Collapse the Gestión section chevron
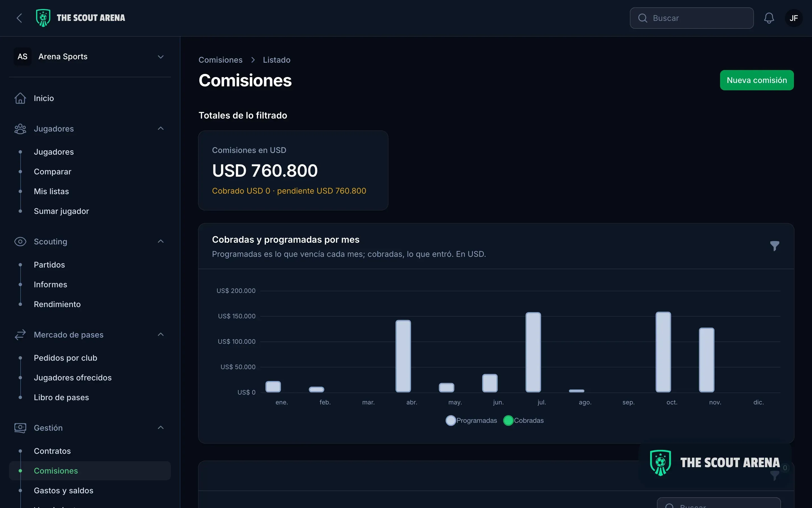 point(161,427)
